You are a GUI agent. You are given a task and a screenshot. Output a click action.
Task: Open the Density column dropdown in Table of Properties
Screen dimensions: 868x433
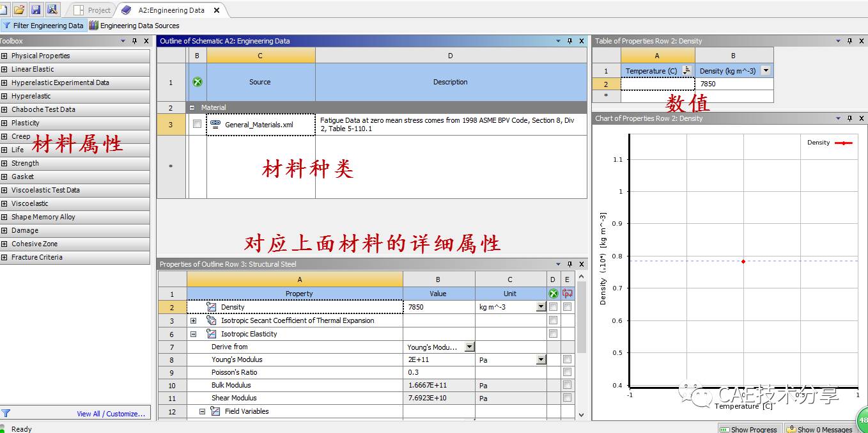pyautogui.click(x=765, y=70)
